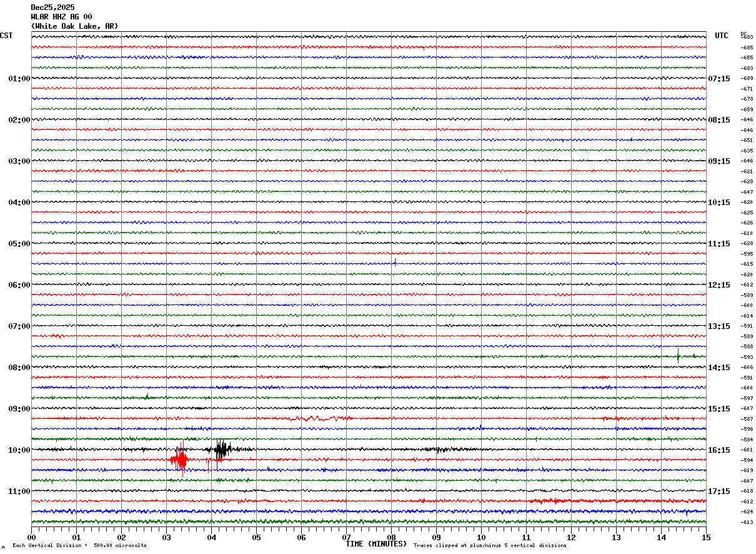Click minute 00 on the time axis
The width and height of the screenshot is (756, 554).
[32, 537]
